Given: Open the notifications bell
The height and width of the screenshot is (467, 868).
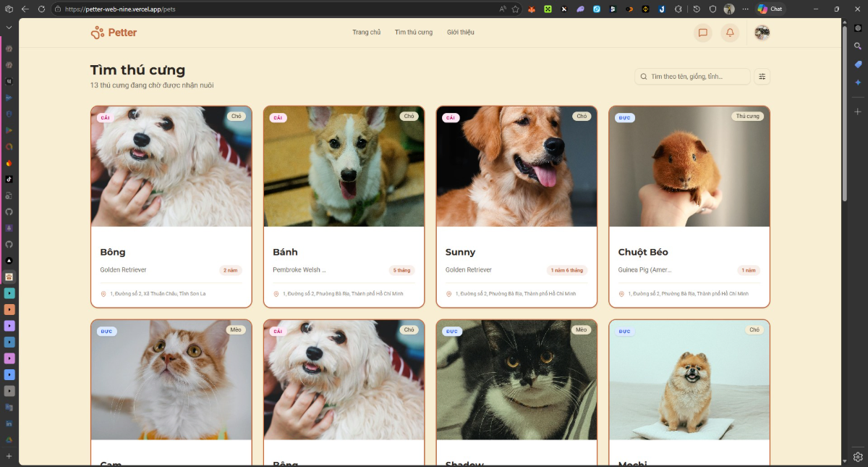Looking at the screenshot, I should coord(730,33).
